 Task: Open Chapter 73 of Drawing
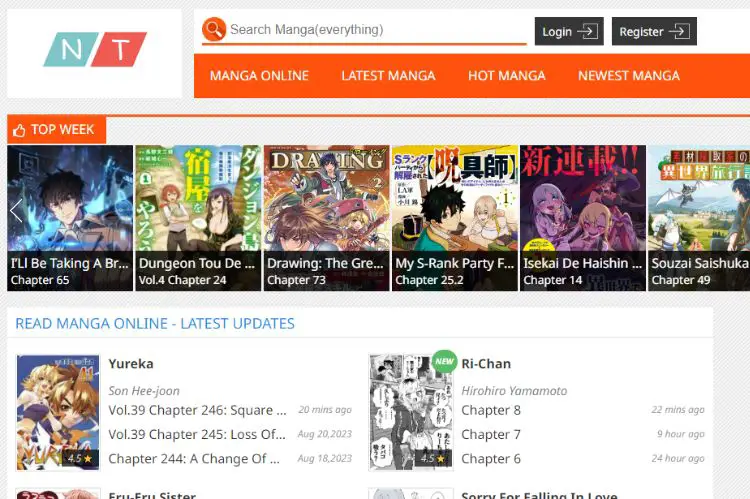(x=296, y=280)
